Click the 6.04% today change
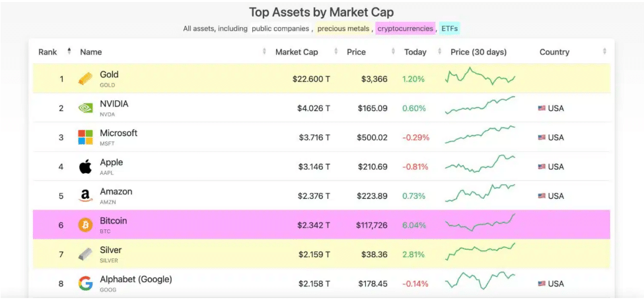This screenshot has height=300, width=644. (414, 225)
